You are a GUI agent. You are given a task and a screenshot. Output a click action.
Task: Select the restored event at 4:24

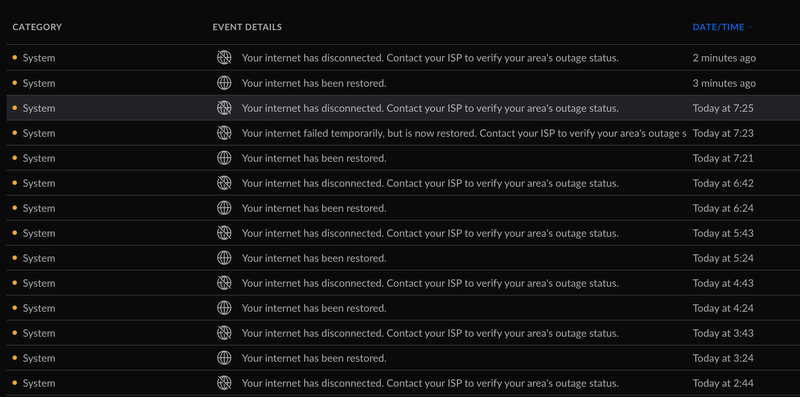pyautogui.click(x=403, y=308)
